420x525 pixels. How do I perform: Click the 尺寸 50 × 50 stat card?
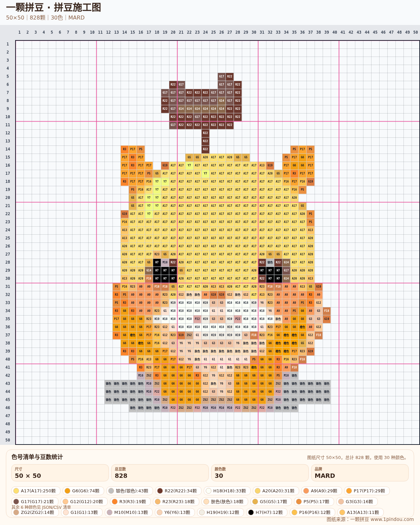pos(60,473)
